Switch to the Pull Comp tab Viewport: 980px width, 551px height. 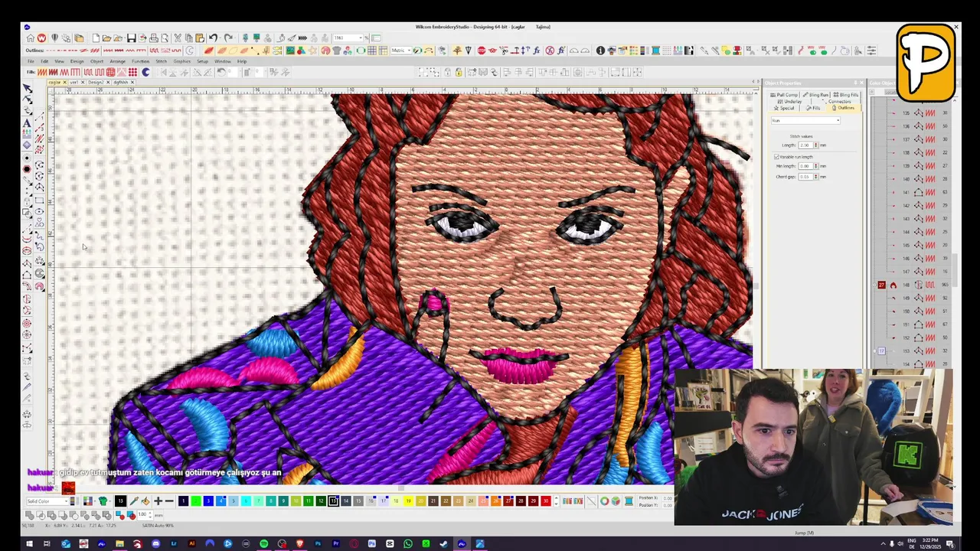tap(784, 95)
